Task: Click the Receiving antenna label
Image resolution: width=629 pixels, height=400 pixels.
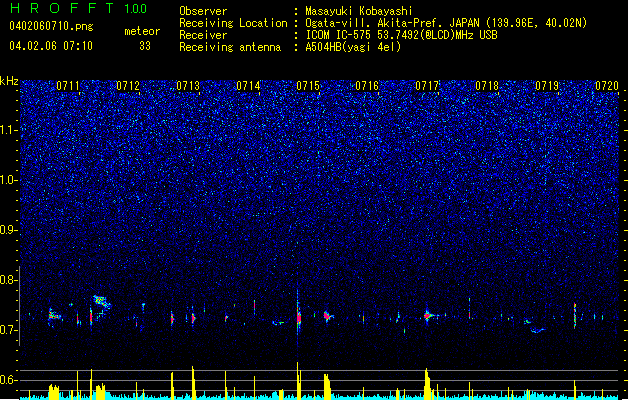Action: click(230, 47)
